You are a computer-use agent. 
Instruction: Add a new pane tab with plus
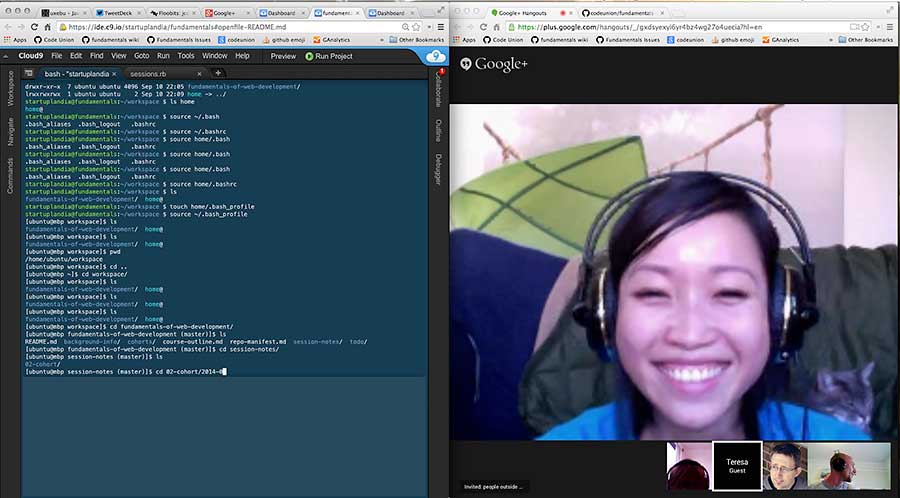click(218, 73)
